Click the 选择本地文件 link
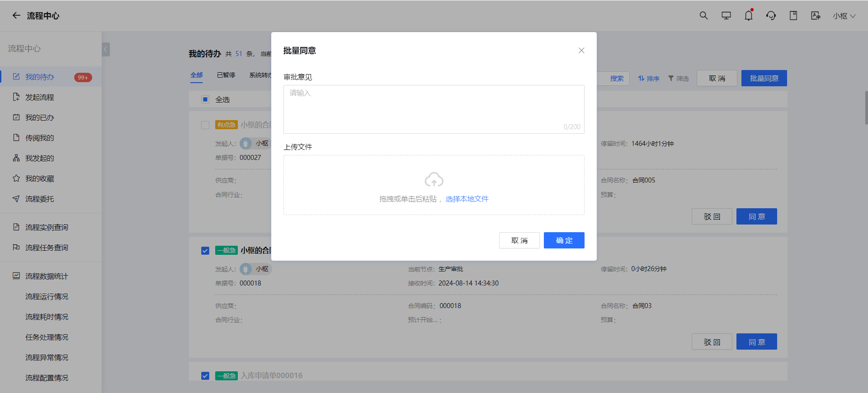Image resolution: width=868 pixels, height=393 pixels. [467, 199]
